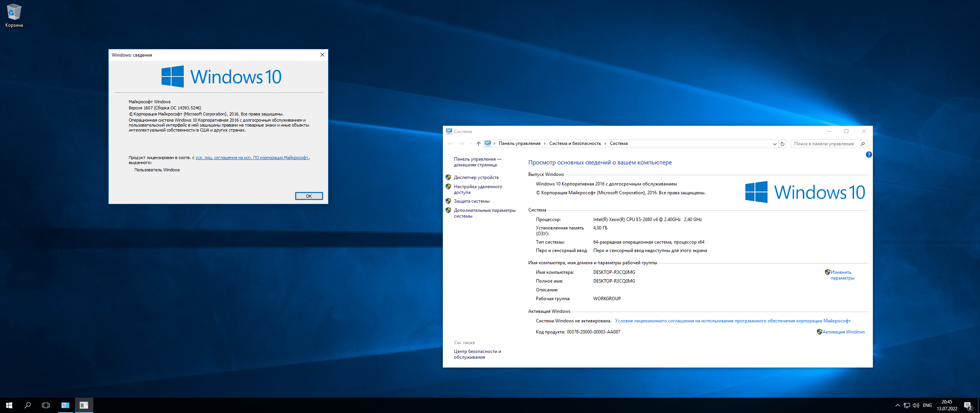Open address bar history dropdown
Viewport: 980px width, 413px height.
coord(774,144)
